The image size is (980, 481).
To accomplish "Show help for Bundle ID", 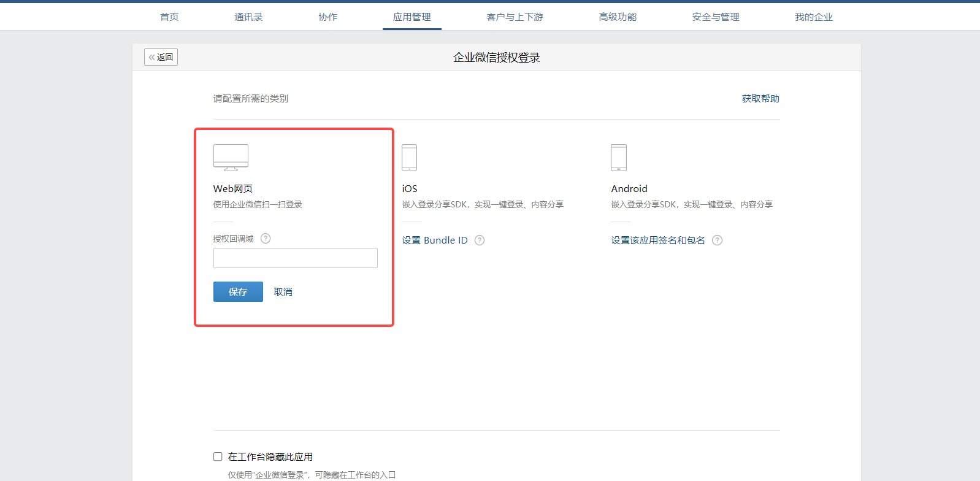I will click(x=480, y=240).
